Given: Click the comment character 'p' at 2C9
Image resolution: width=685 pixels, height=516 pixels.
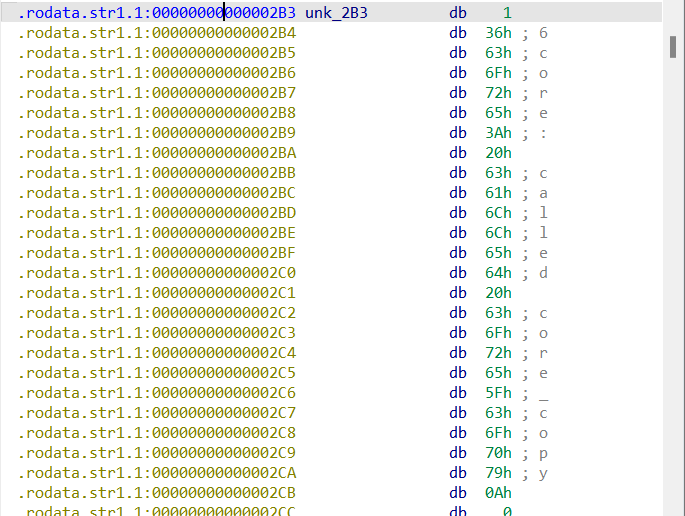Looking at the screenshot, I should (x=543, y=454).
